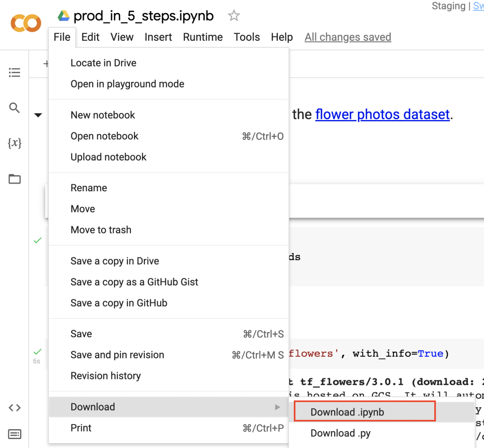This screenshot has width=484, height=448.
Task: Open the table of contents sidebar
Action: click(15, 73)
